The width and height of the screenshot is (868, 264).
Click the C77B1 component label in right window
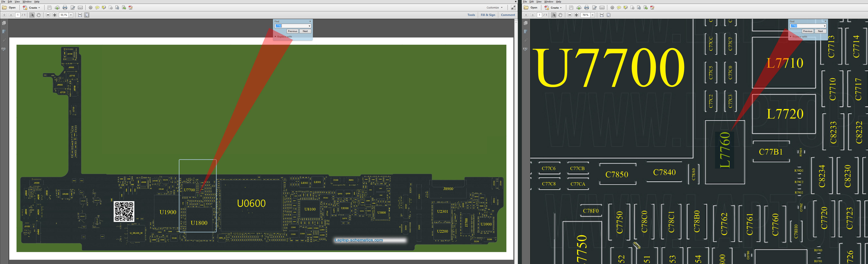[x=771, y=152]
